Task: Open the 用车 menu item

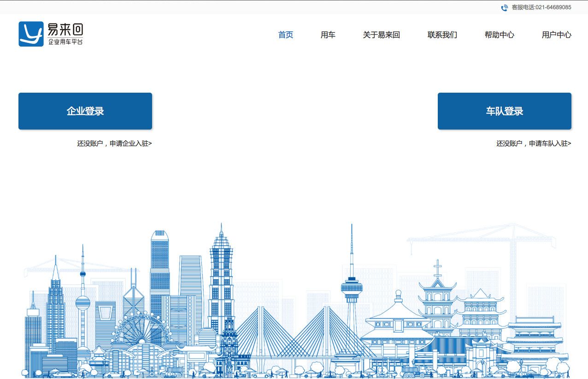Action: (328, 35)
